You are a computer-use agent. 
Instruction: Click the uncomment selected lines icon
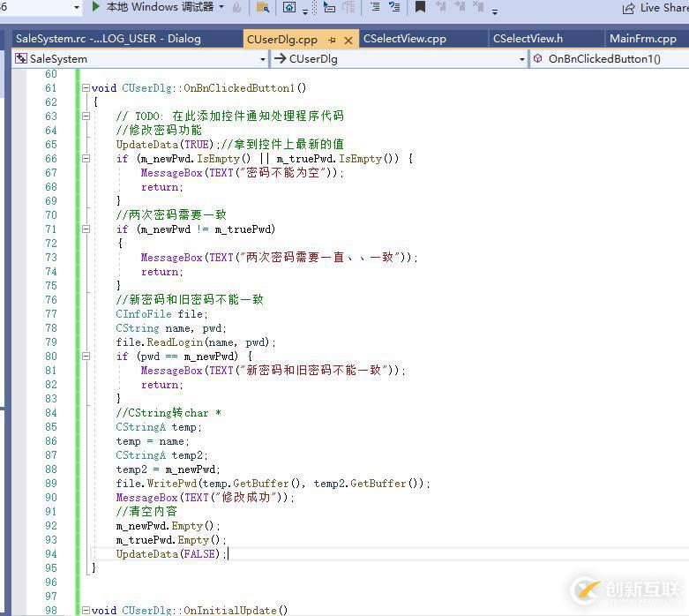[393, 8]
